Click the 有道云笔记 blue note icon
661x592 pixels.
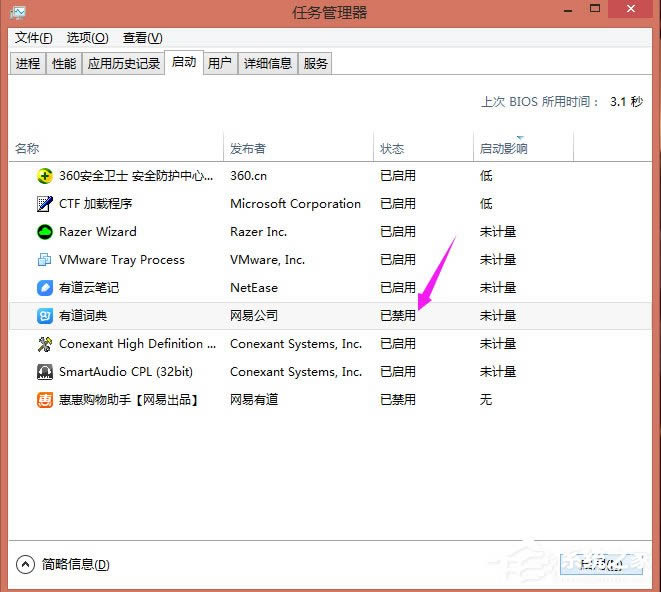click(45, 288)
